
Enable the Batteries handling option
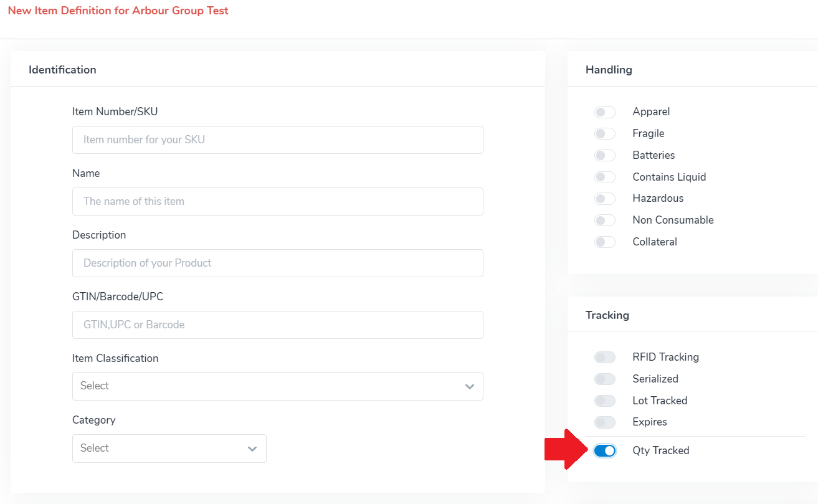604,155
